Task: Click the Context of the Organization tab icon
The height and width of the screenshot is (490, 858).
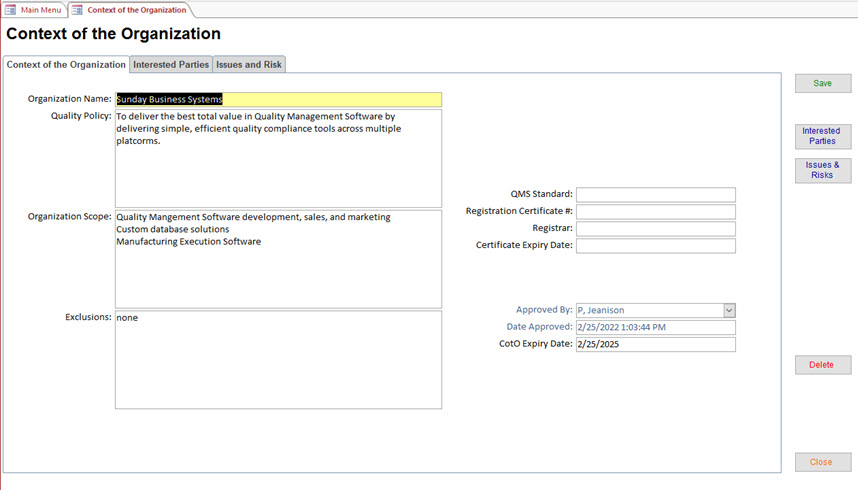Action: pos(77,10)
